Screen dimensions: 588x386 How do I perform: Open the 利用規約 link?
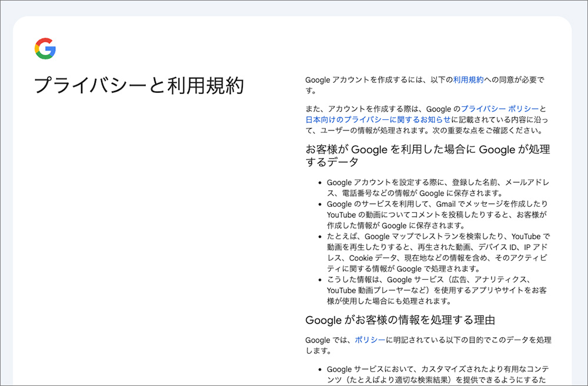coord(468,79)
